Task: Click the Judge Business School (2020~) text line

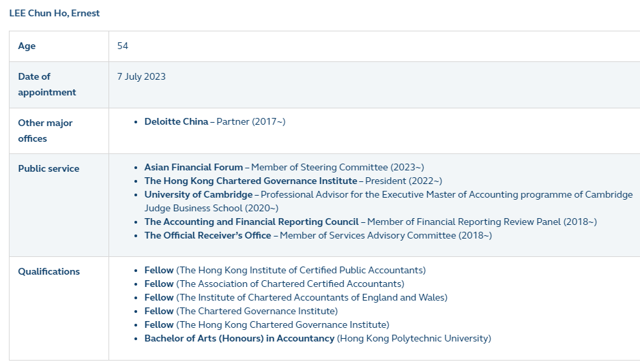Action: click(x=212, y=208)
